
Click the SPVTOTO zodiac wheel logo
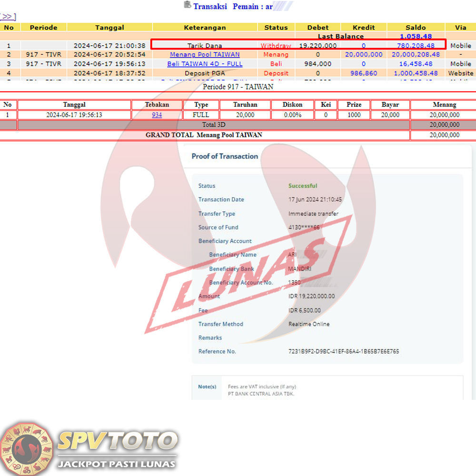click(27, 448)
